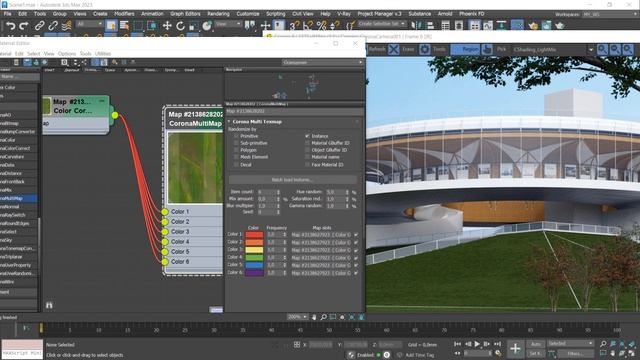Viewport: 640px width, 360px height.
Task: Click the teapot Render Setup icon
Action: point(533,26)
